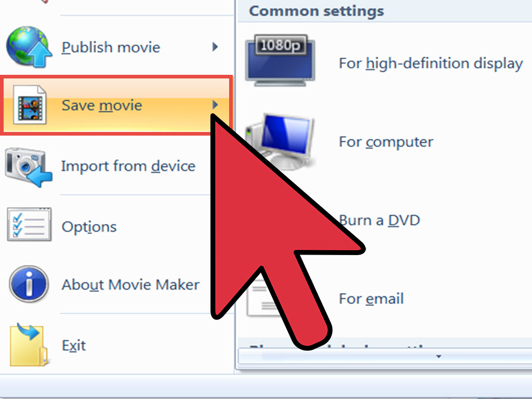The height and width of the screenshot is (399, 532).
Task: Select For high-definition display setting
Action: [x=385, y=63]
